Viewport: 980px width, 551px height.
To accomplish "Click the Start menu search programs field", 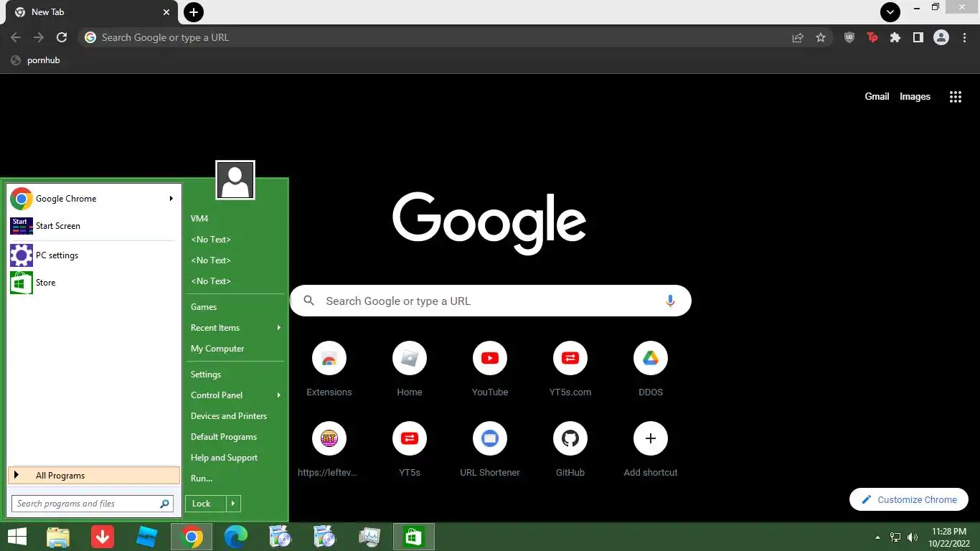I will [x=93, y=504].
